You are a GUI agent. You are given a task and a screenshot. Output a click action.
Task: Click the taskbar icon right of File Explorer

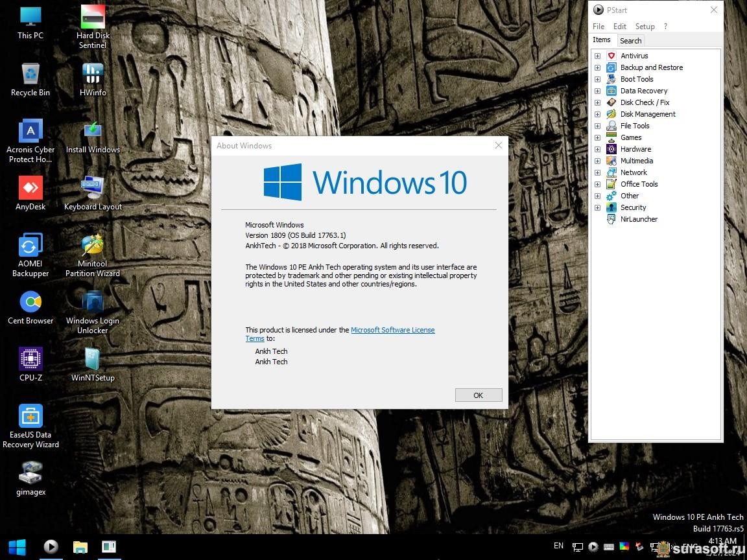(109, 546)
